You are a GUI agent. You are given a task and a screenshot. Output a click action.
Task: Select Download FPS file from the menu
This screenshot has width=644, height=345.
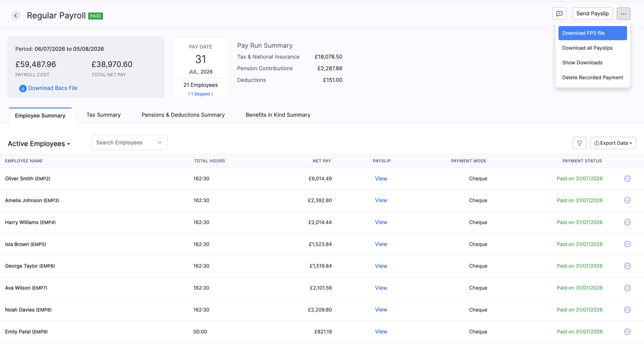(592, 33)
